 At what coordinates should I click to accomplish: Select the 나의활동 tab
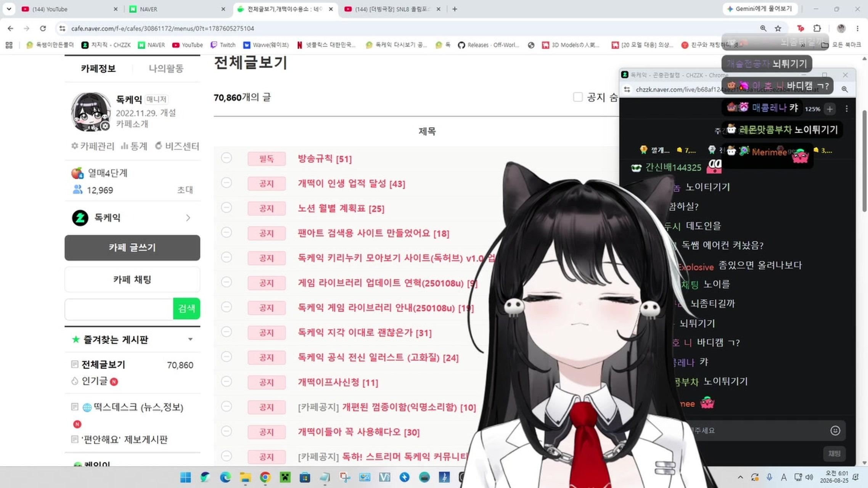click(166, 69)
